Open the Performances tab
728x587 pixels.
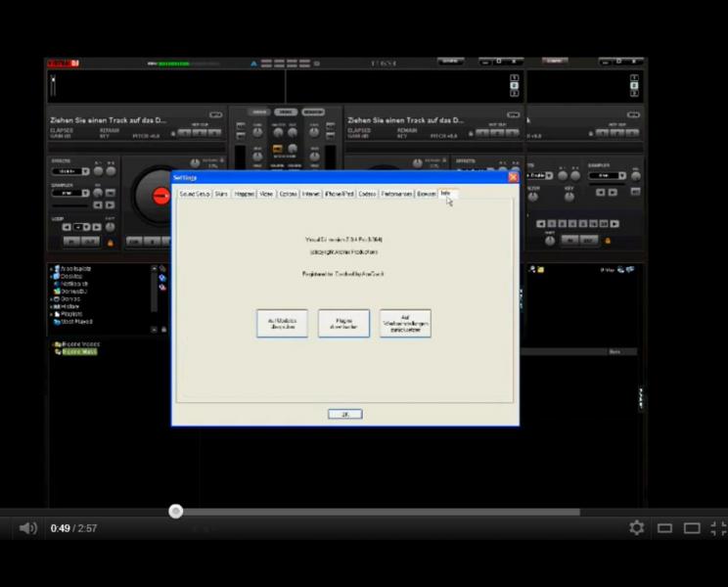coord(396,194)
